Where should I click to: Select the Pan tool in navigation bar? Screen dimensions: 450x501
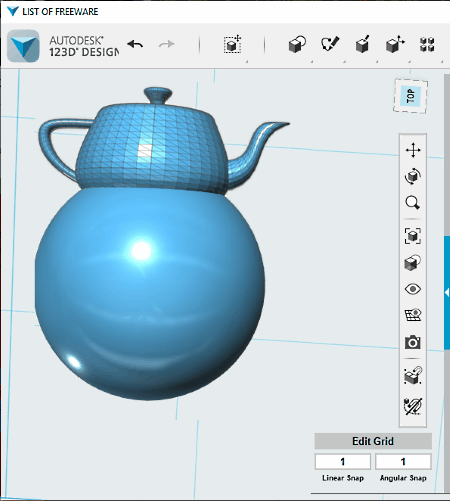(413, 150)
